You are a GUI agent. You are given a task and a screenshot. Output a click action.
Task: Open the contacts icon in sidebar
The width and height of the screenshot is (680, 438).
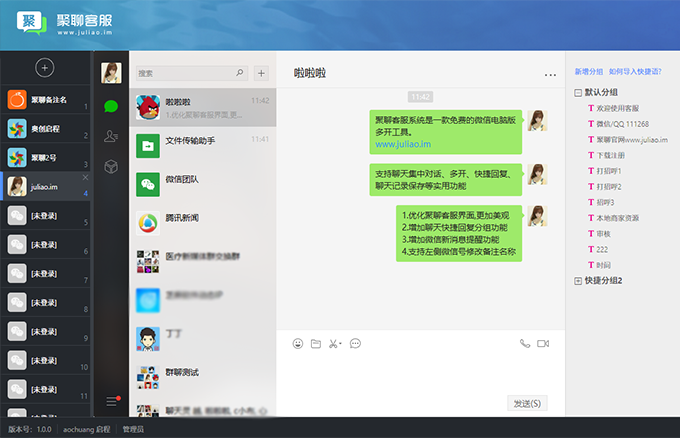(x=111, y=136)
